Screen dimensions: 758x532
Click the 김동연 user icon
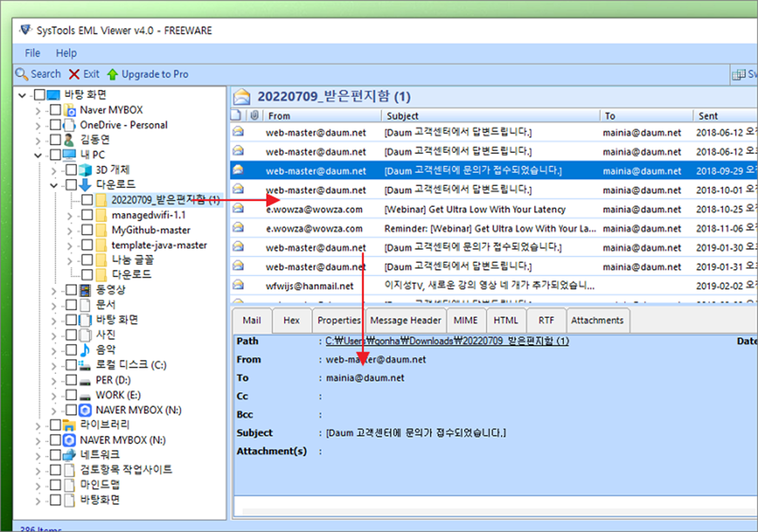[70, 140]
